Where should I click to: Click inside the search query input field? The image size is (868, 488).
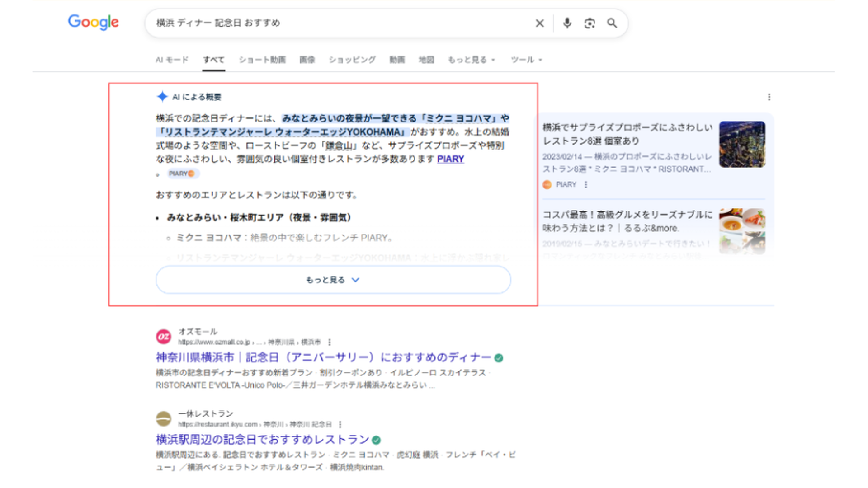[x=339, y=23]
